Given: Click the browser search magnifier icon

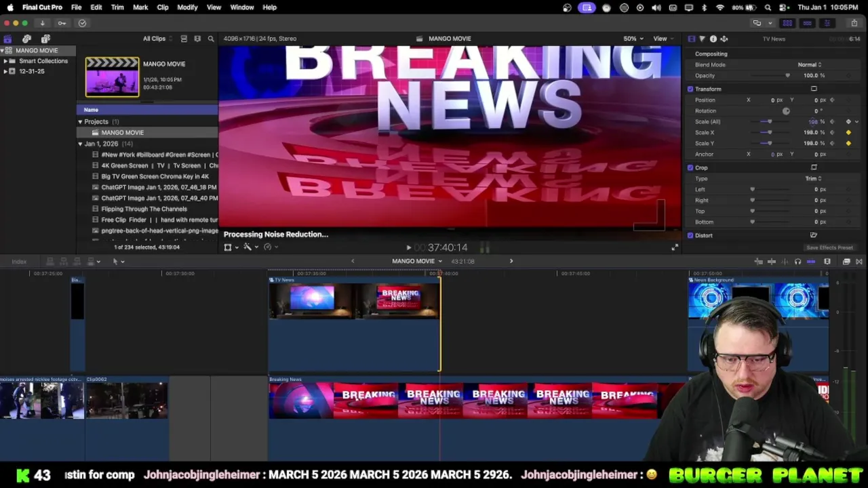Looking at the screenshot, I should [x=211, y=39].
